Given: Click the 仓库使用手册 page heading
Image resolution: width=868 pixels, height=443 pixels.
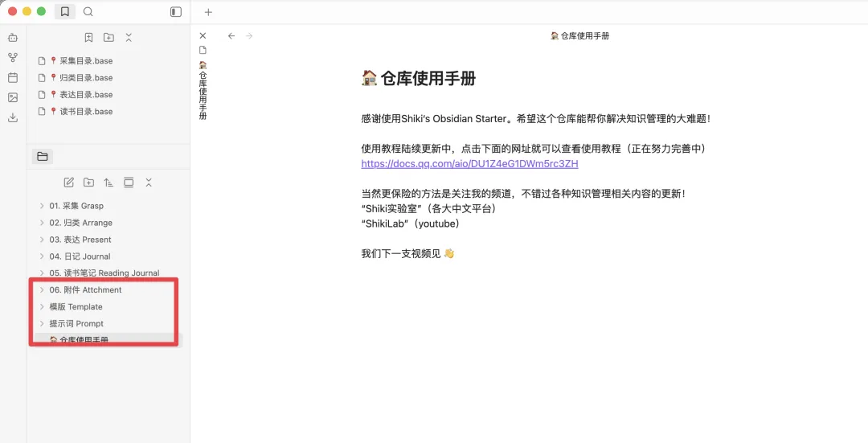Looking at the screenshot, I should pos(419,79).
